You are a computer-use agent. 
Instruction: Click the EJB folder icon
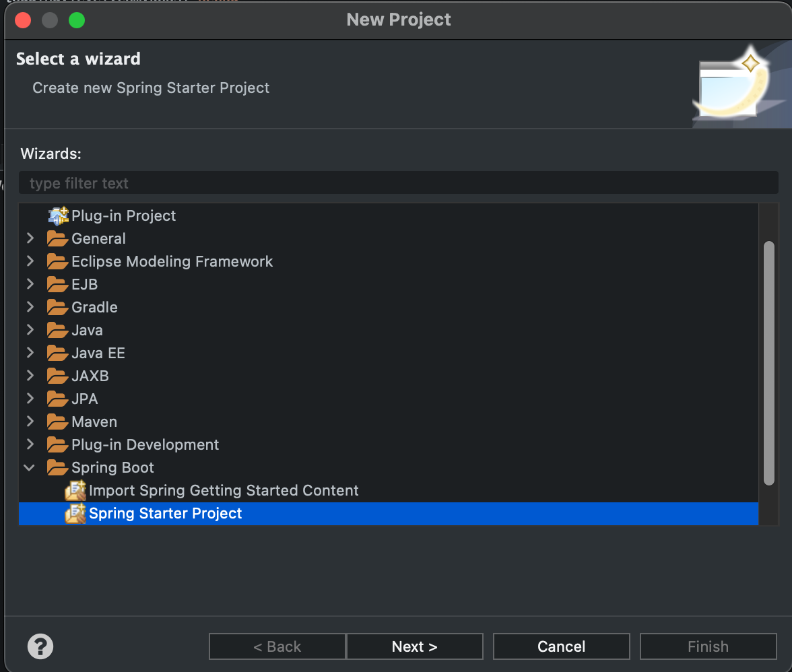[x=57, y=284]
